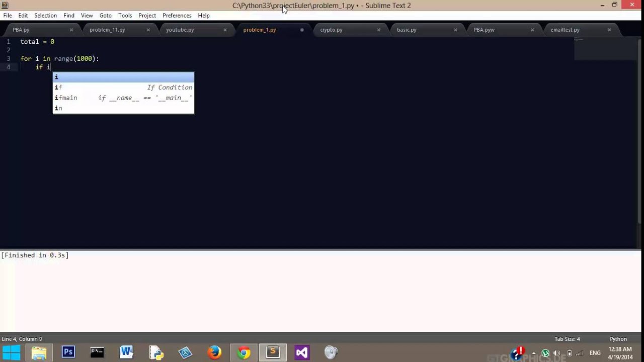This screenshot has height=362, width=644.
Task: Open the volume control tray icon
Action: pos(557,353)
